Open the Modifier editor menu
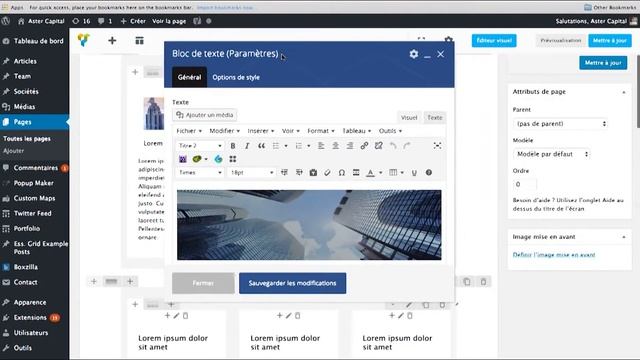Screen dimensions: 640x360 click(224, 131)
